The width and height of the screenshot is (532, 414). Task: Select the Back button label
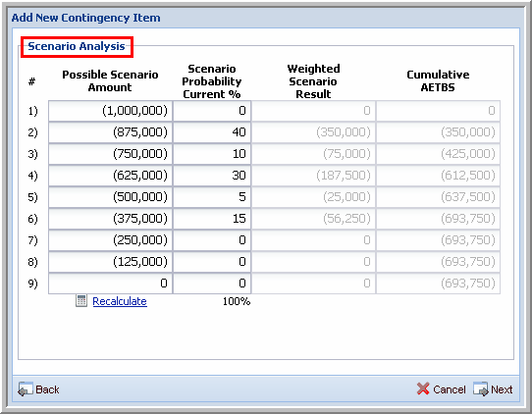pyautogui.click(x=47, y=389)
